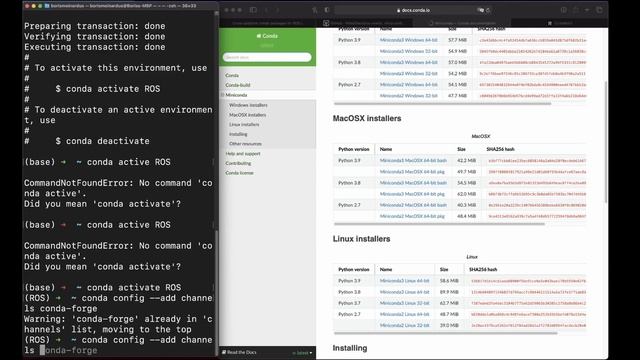Click the Read the Docs book icon
This screenshot has width=640, height=360.
[224, 352]
